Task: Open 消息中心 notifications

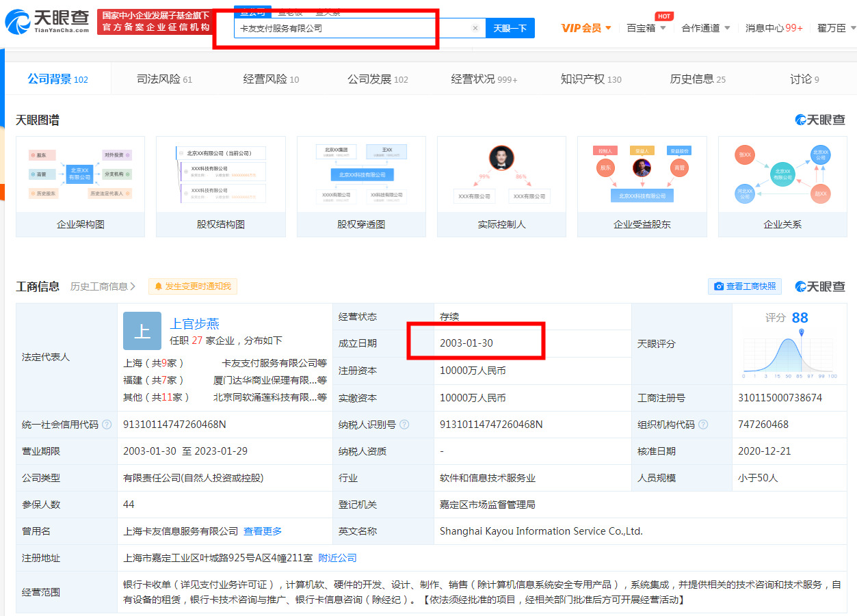Action: pos(774,28)
